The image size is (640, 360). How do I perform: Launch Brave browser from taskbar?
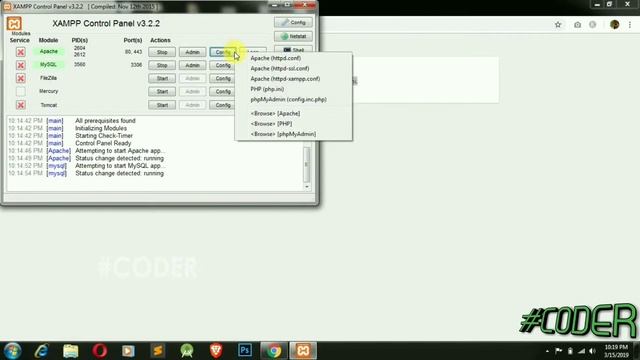click(x=216, y=351)
